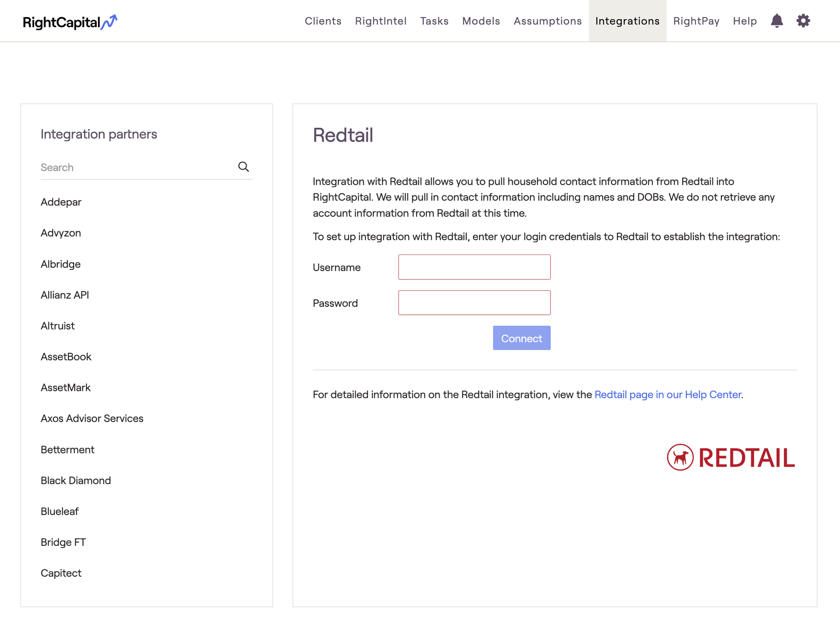The image size is (840, 628).
Task: Choose Altruist in the partners list
Action: point(57,326)
